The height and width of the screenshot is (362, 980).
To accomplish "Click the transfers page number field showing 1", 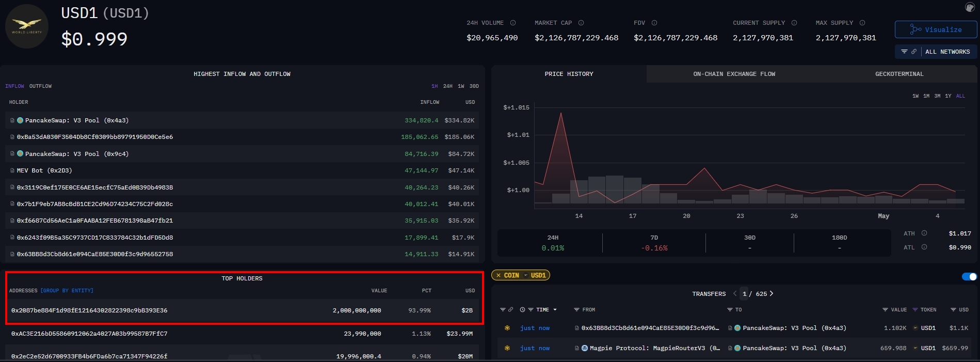I will pos(744,293).
